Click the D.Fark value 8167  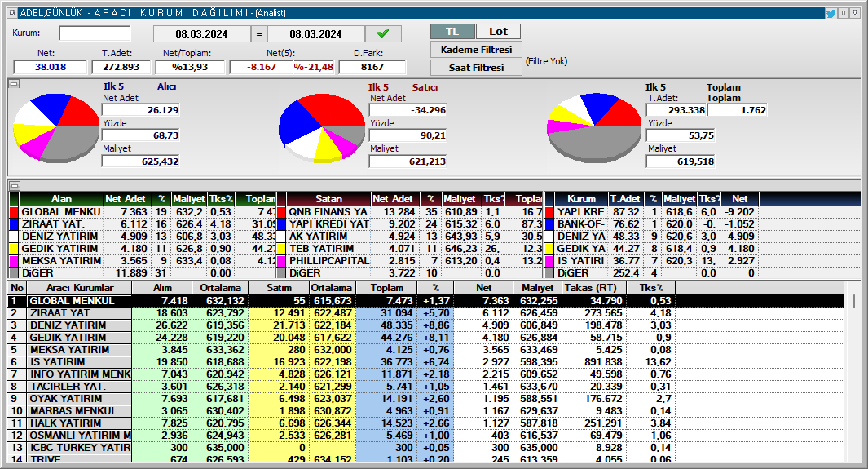[372, 67]
